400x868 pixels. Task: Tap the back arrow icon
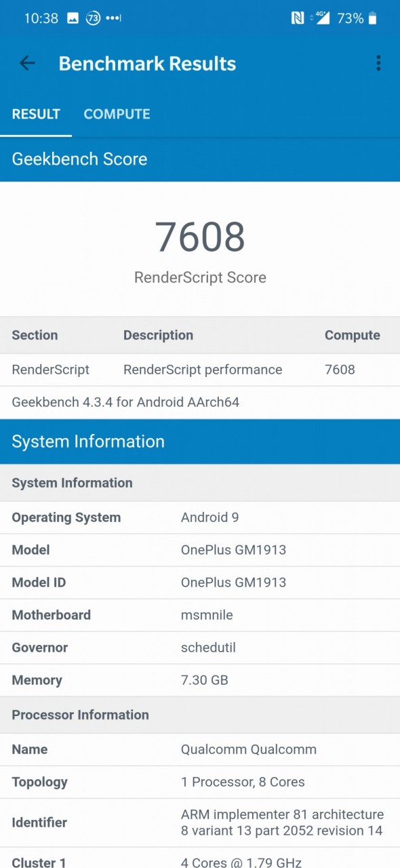pyautogui.click(x=27, y=64)
